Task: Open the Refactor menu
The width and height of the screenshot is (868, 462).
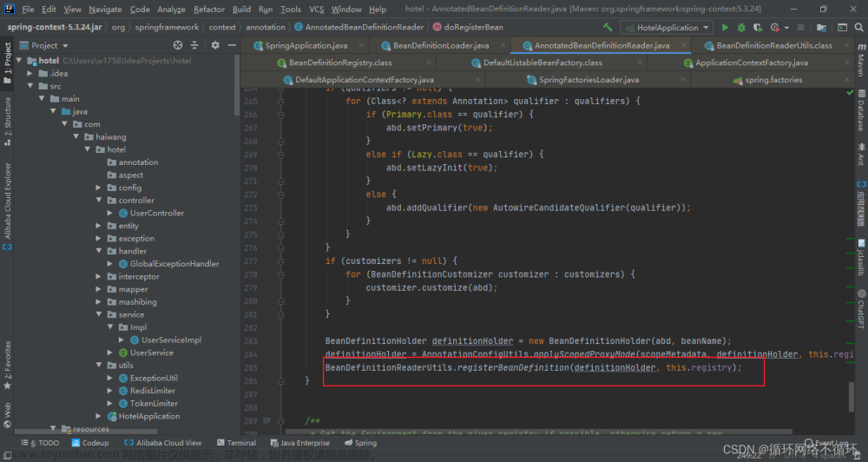Action: 208,9
